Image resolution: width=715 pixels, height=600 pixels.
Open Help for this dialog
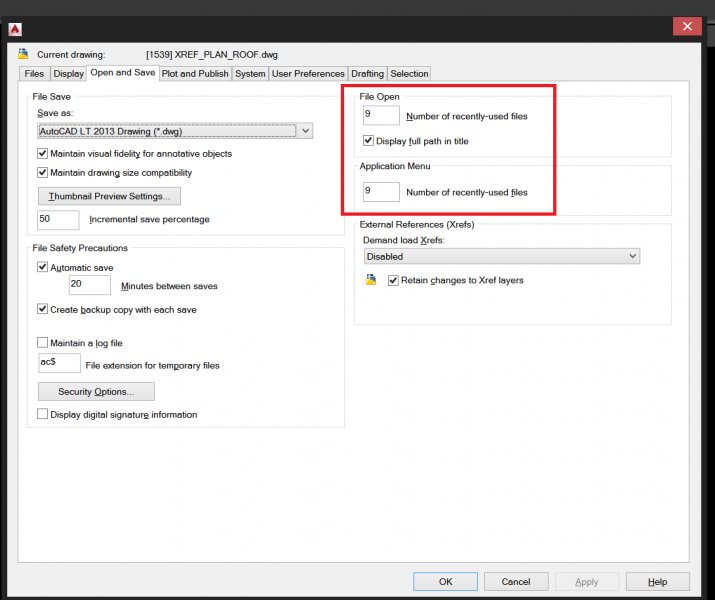click(658, 581)
